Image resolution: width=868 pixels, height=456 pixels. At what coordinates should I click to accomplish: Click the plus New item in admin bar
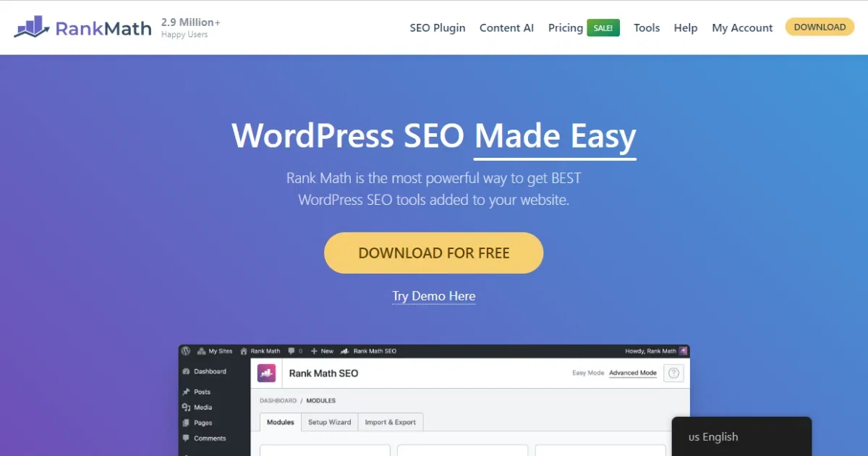322,351
